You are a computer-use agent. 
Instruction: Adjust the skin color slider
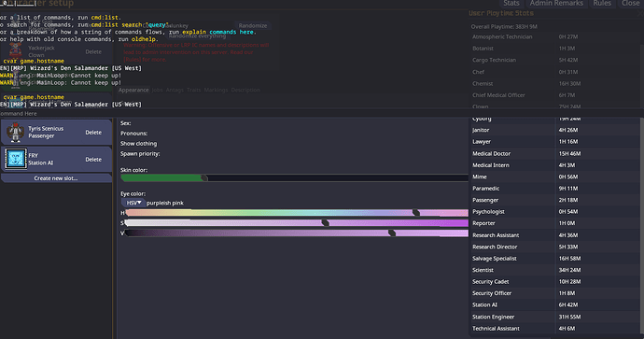294,178
